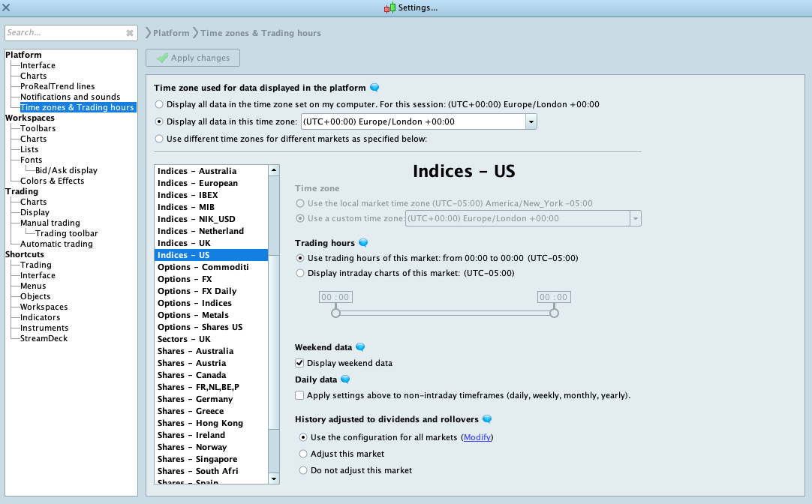Select Indices – Australia in market list
Image resolution: width=812 pixels, height=504 pixels.
point(212,171)
